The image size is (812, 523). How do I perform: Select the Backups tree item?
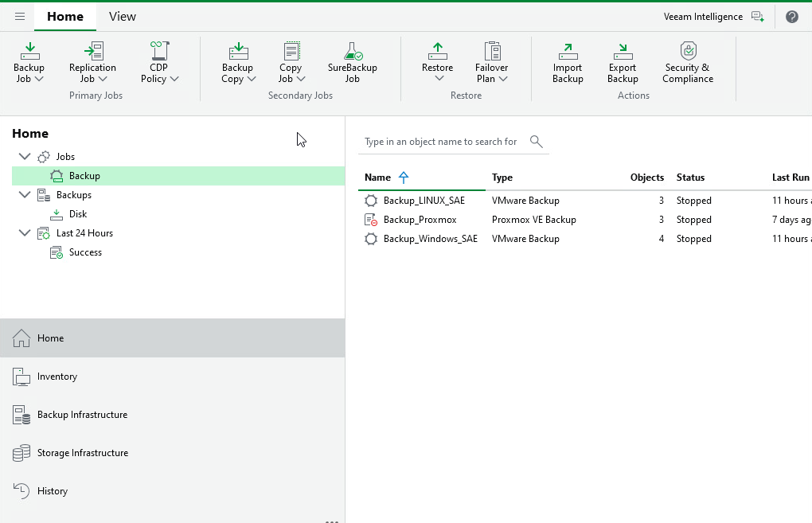[74, 195]
